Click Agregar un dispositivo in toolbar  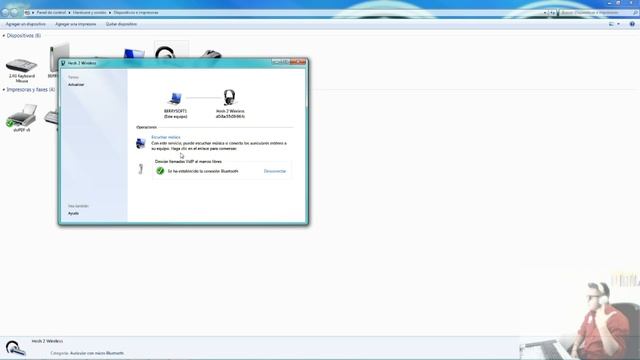pyautogui.click(x=26, y=24)
